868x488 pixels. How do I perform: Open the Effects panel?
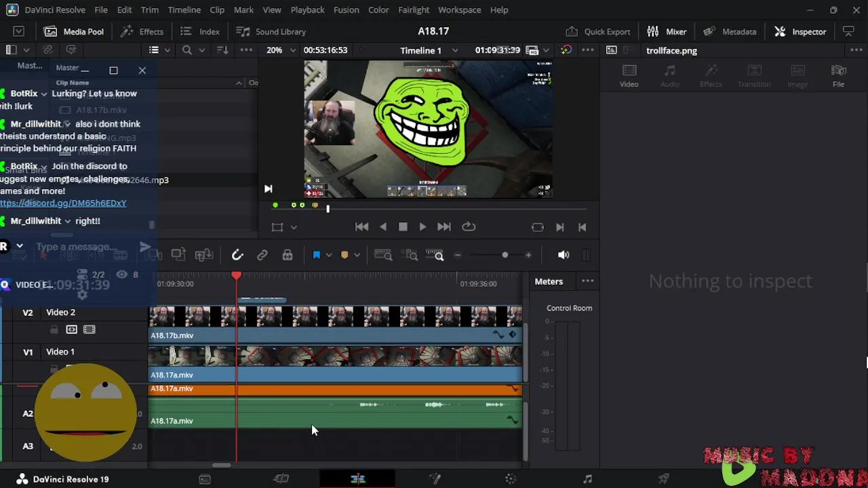142,32
